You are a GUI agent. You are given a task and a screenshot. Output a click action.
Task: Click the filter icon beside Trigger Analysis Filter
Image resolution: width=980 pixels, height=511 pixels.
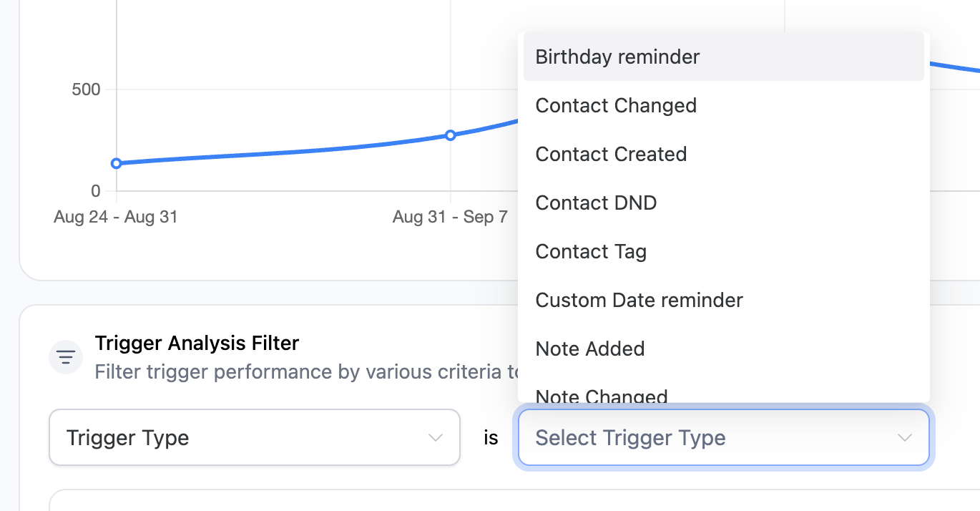(66, 356)
